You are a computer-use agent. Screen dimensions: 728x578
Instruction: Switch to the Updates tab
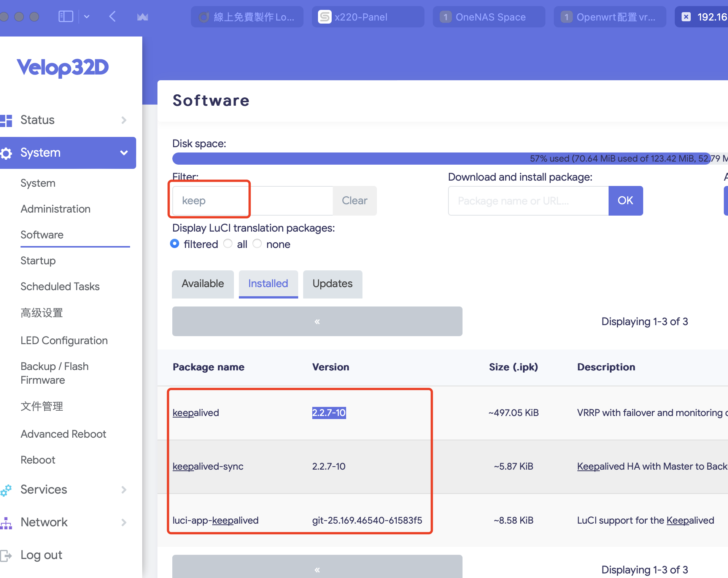332,284
